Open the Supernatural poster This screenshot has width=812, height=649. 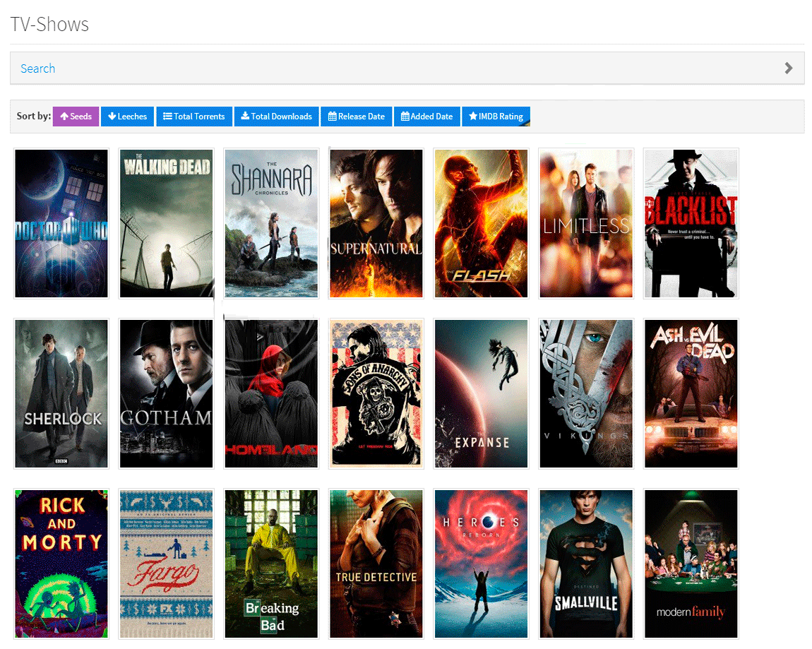pyautogui.click(x=376, y=224)
